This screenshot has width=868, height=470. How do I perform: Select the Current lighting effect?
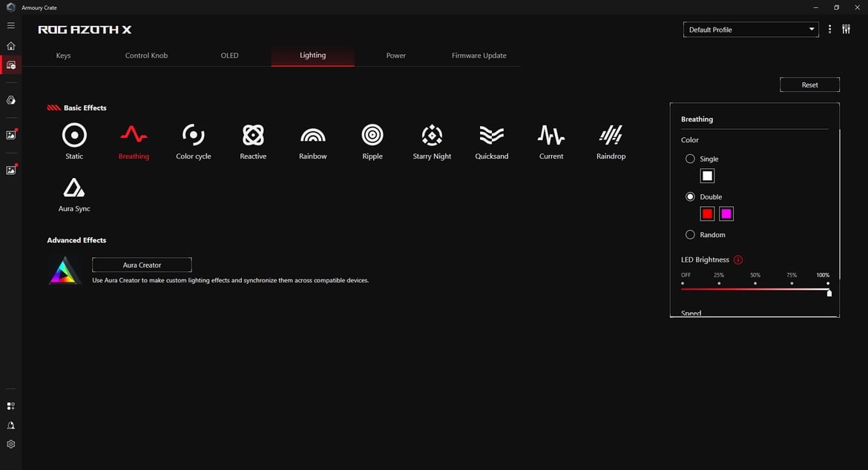551,142
